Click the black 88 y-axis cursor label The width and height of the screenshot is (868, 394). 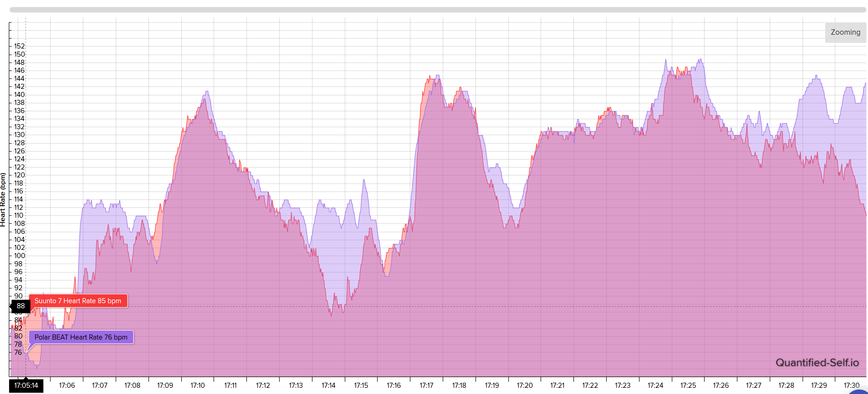tap(21, 306)
